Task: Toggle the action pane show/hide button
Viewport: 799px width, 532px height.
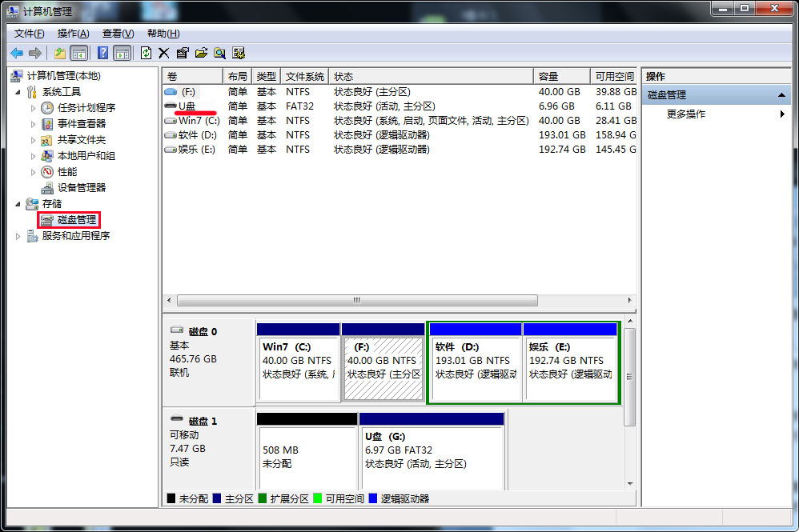Action: [x=122, y=53]
